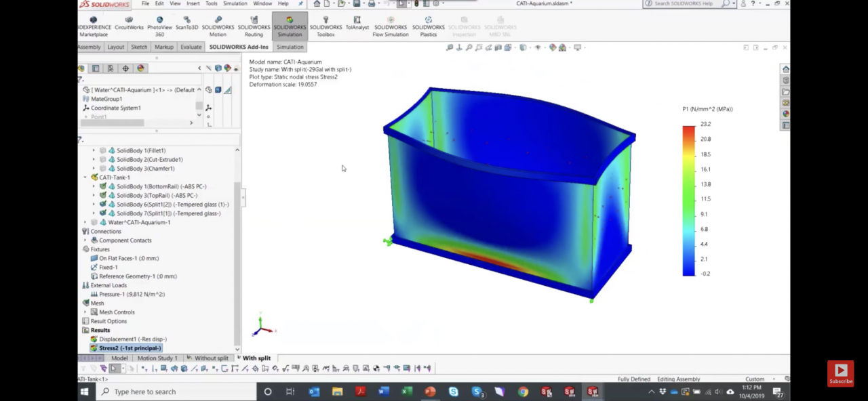Switch to the Evaluate ribbon tab
Viewport: 868px width, 401px height.
tap(191, 47)
